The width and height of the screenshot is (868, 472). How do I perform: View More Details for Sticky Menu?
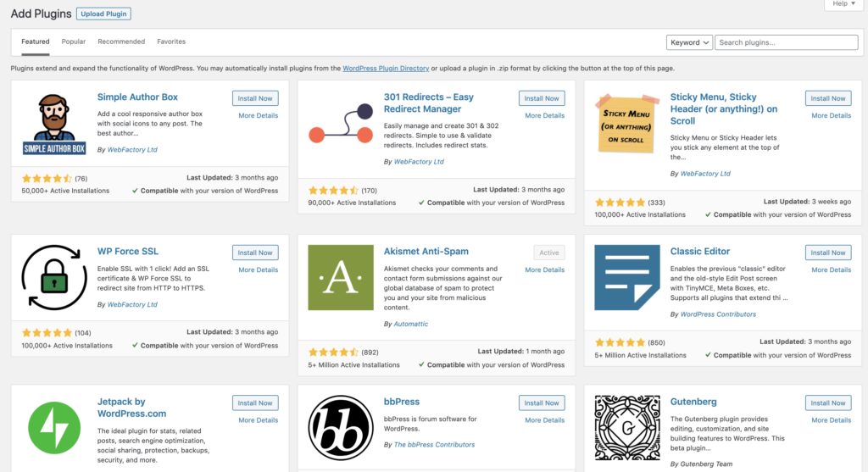[x=832, y=115]
